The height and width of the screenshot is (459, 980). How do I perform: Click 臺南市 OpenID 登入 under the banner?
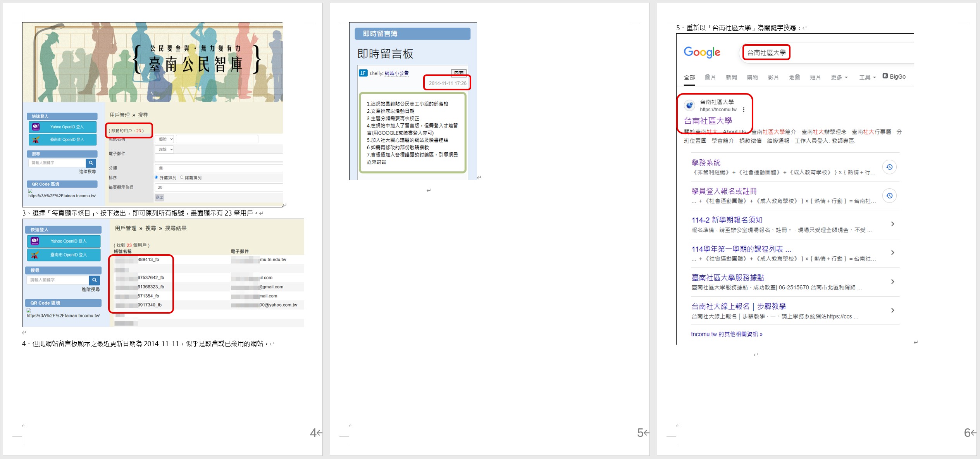tap(62, 140)
